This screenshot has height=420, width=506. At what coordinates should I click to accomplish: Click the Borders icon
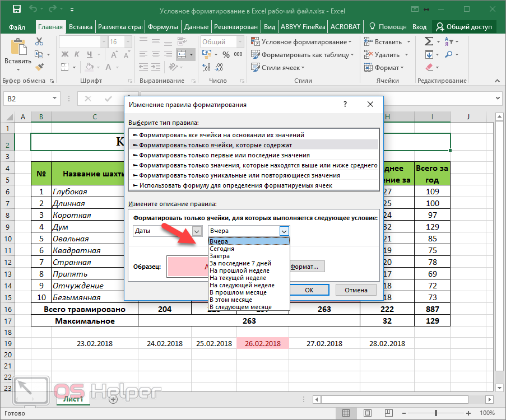(65, 67)
